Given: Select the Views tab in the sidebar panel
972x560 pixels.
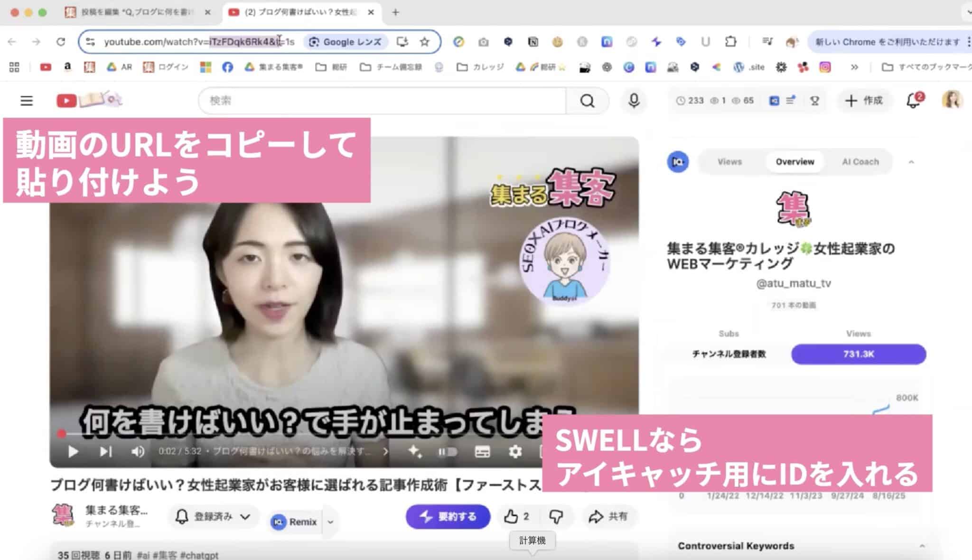Looking at the screenshot, I should click(x=729, y=162).
